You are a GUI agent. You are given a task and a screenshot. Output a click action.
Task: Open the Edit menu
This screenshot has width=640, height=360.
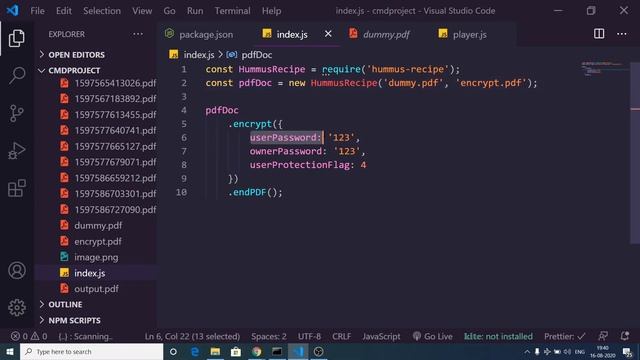(64, 11)
